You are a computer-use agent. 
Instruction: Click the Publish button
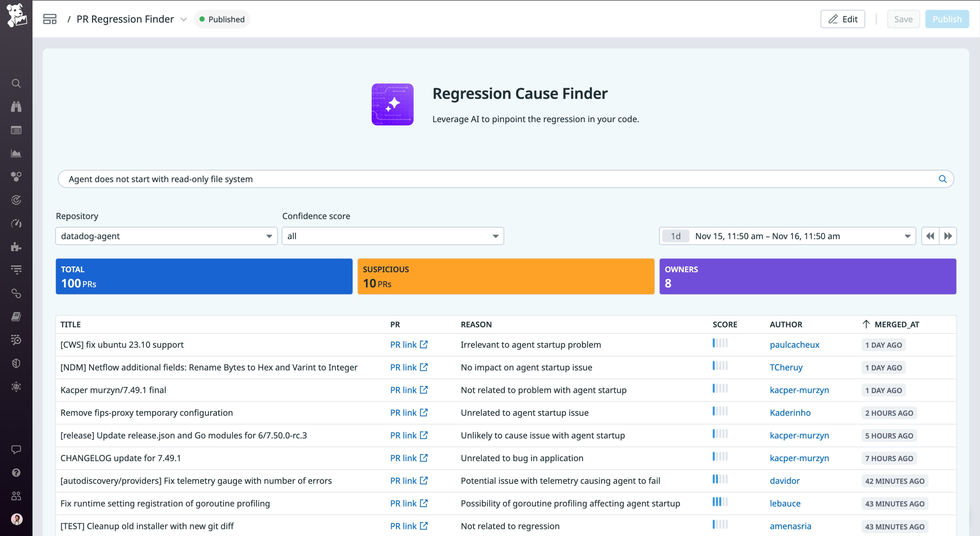tap(947, 19)
